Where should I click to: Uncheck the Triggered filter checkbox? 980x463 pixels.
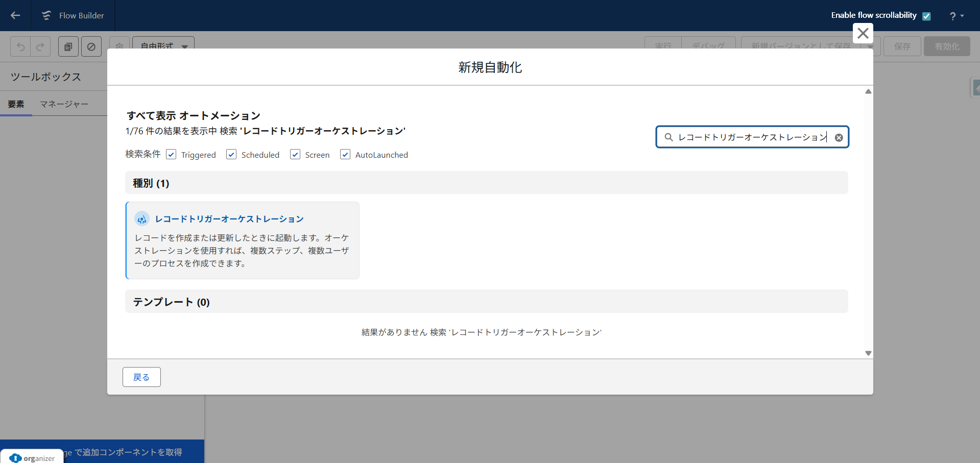[171, 155]
